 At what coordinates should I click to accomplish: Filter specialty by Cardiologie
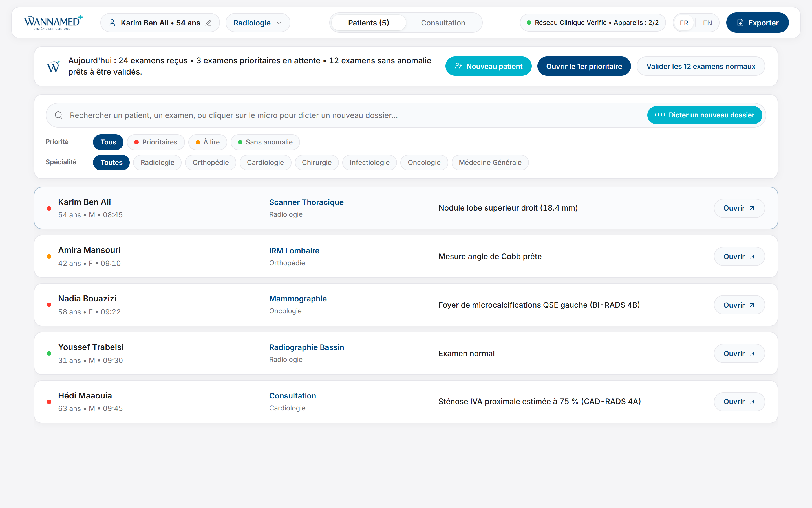coord(265,163)
